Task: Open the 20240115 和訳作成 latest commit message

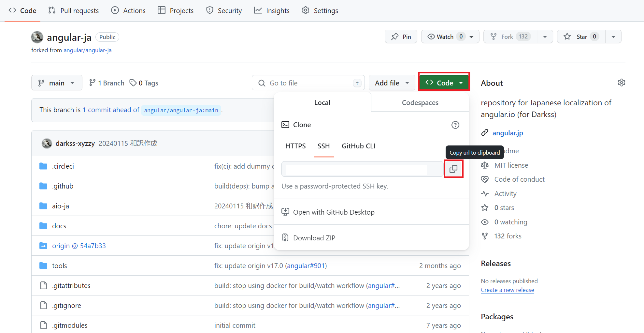Action: pos(128,144)
